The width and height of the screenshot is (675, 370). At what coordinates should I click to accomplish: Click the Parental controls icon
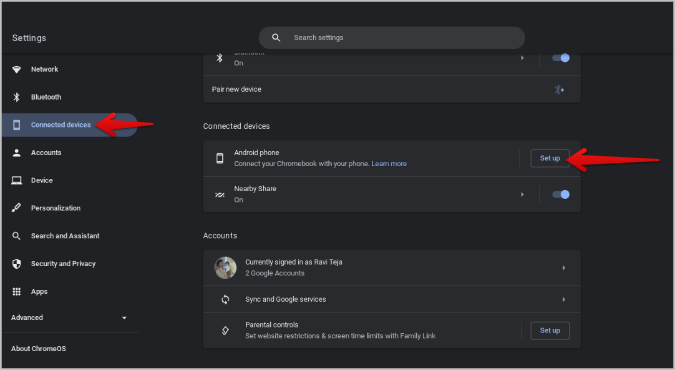click(x=225, y=330)
